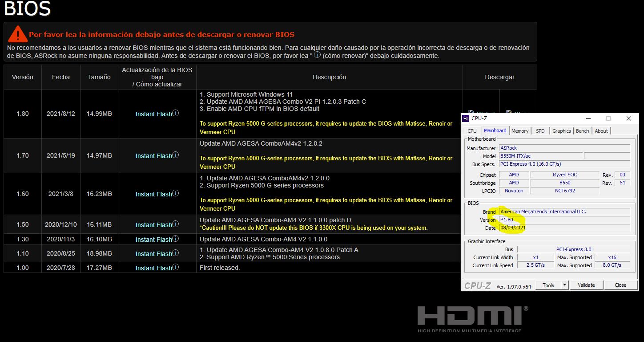Image resolution: width=644 pixels, height=342 pixels.
Task: Open the Memory tab in CPU-Z
Action: tap(520, 131)
